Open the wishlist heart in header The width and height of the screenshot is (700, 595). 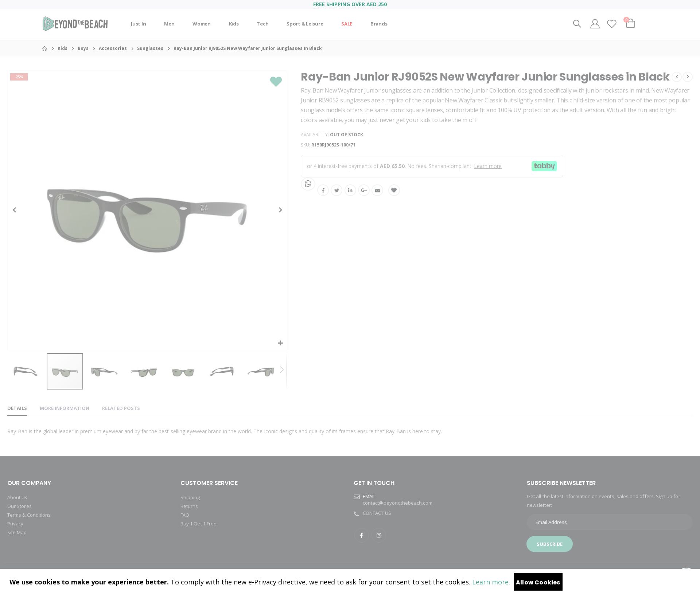(x=612, y=24)
